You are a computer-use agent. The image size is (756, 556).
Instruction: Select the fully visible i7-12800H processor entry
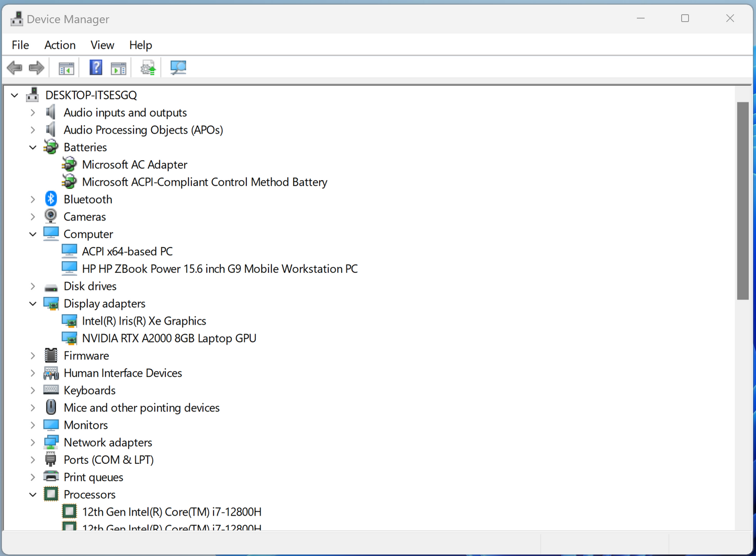172,511
